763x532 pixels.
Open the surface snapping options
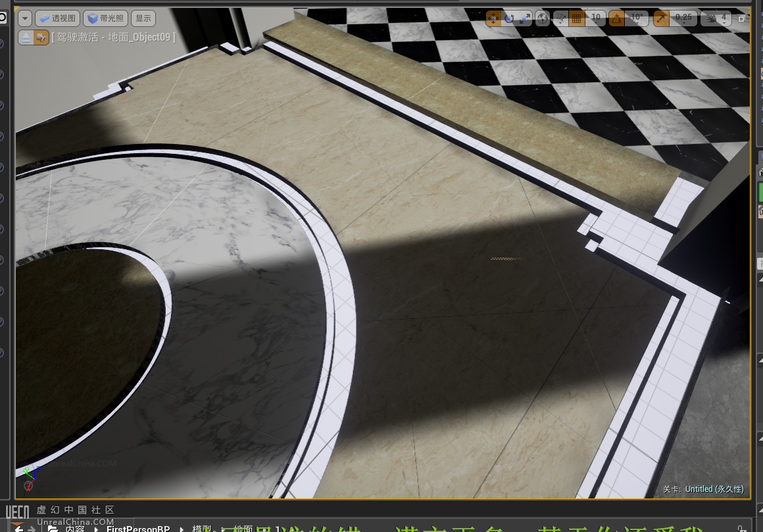coord(560,18)
